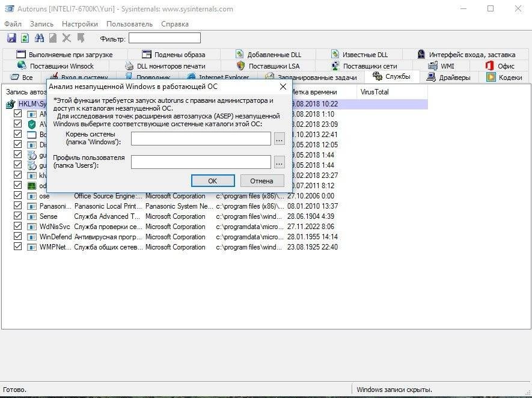Click the Отмена button
This screenshot has height=398, width=532.
262,181
